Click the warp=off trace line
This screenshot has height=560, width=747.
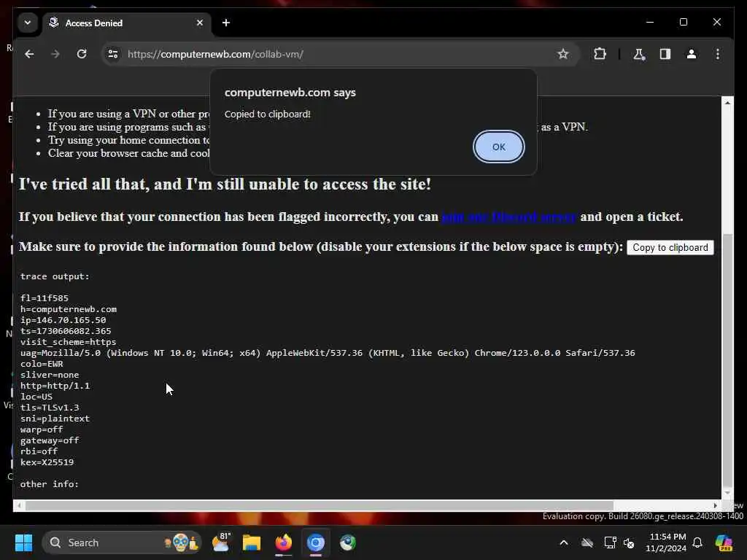42,429
